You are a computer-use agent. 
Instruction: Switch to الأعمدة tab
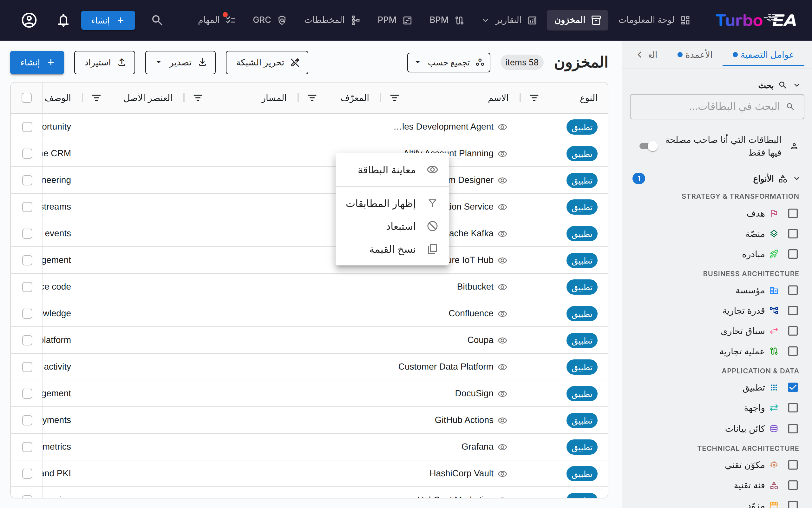click(x=695, y=55)
